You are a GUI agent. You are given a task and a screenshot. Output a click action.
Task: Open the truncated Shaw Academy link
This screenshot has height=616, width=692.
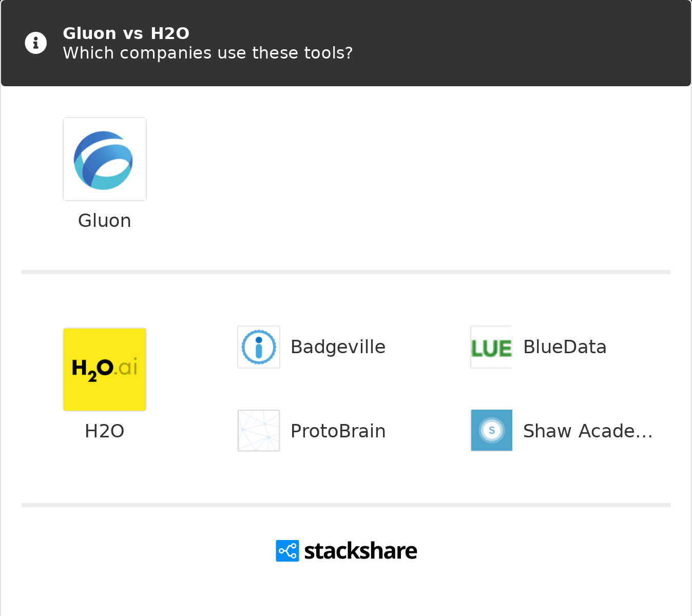588,431
